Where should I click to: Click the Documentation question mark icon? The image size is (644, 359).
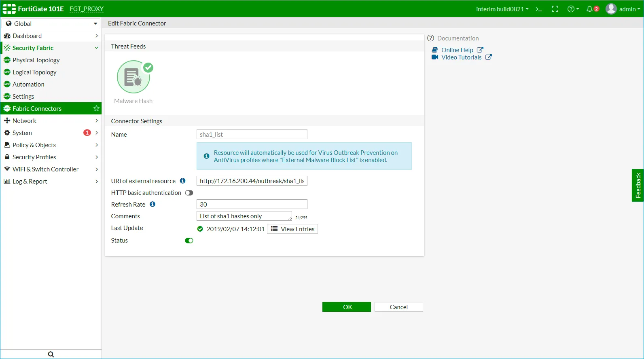point(431,38)
